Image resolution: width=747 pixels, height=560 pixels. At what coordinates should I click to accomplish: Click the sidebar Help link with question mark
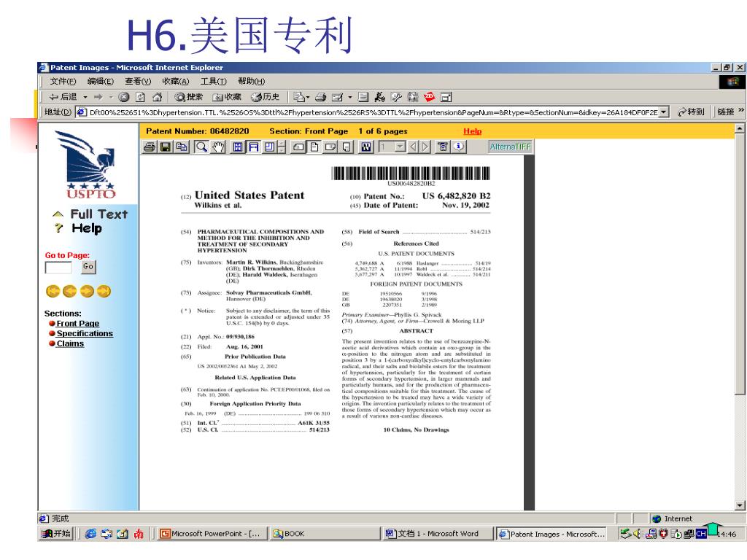click(87, 228)
